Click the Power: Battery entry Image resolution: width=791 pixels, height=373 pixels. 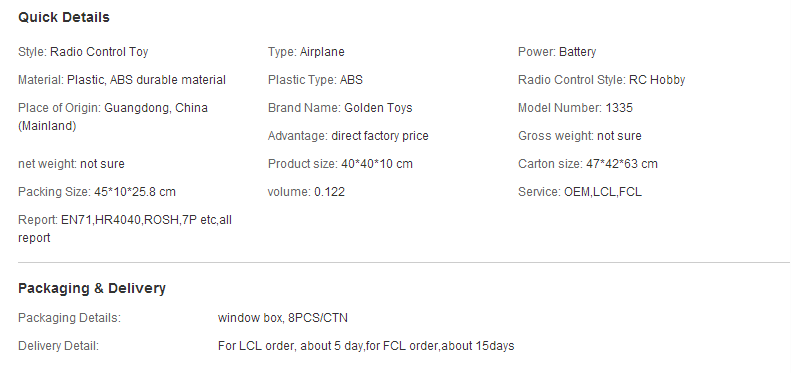coord(557,52)
